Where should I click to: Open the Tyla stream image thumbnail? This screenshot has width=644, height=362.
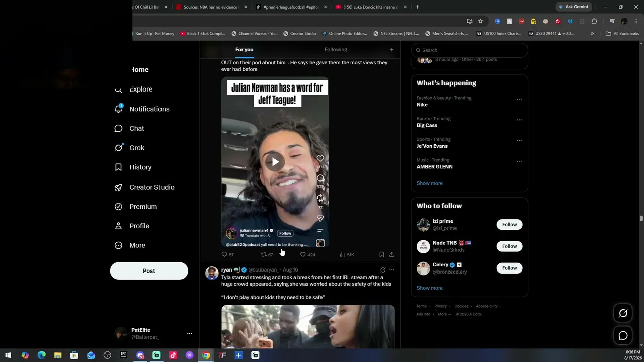tap(308, 326)
